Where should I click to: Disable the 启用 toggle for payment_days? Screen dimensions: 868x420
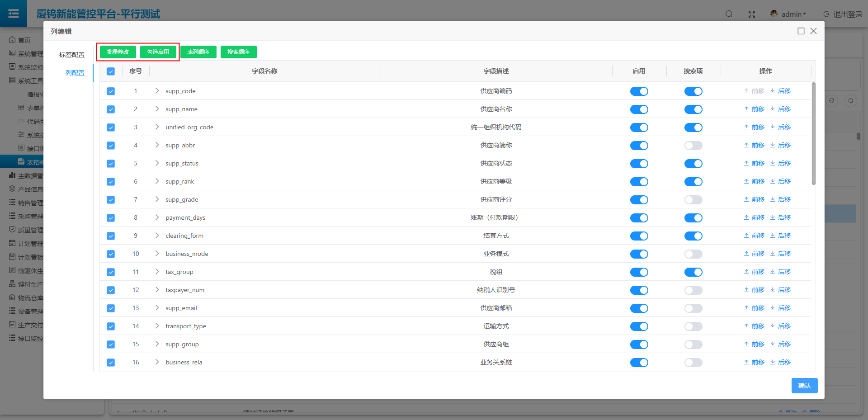[x=639, y=218]
